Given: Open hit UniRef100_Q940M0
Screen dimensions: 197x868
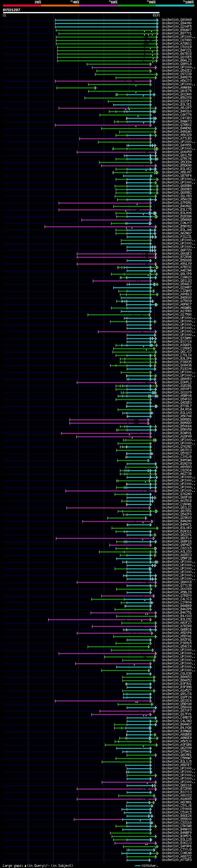Looking at the screenshot, I should click(x=177, y=23).
